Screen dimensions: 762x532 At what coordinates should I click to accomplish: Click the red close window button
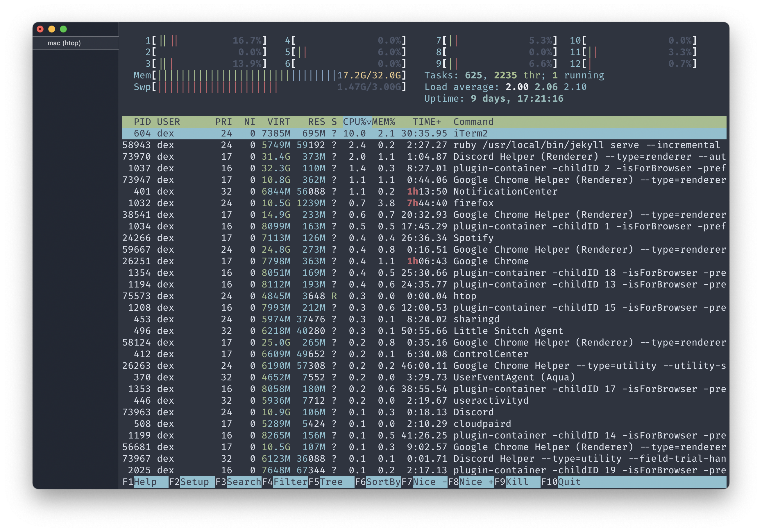[x=40, y=29]
